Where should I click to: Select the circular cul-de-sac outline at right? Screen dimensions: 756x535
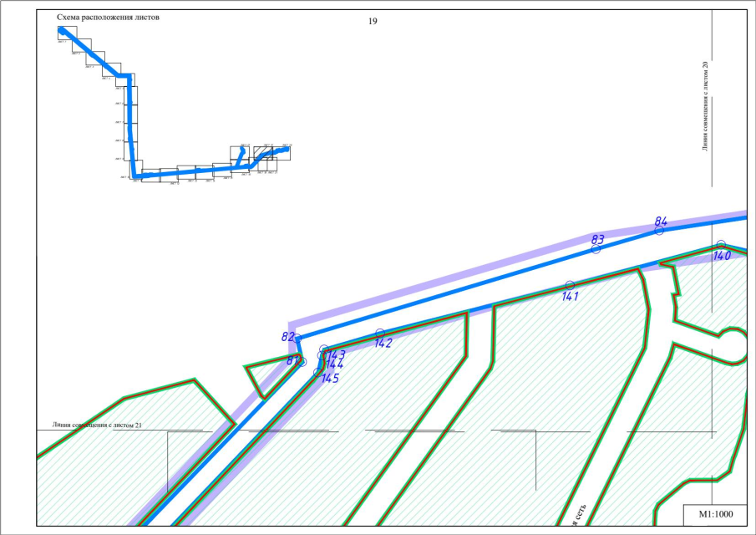point(732,344)
